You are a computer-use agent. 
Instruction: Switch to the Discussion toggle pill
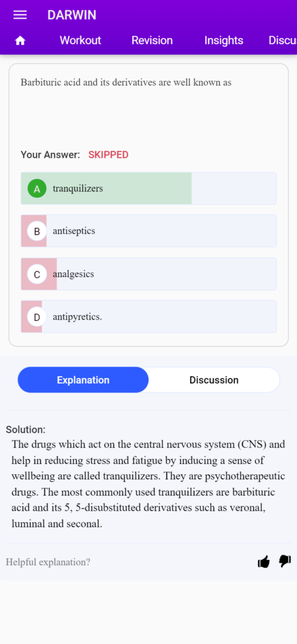(x=213, y=380)
